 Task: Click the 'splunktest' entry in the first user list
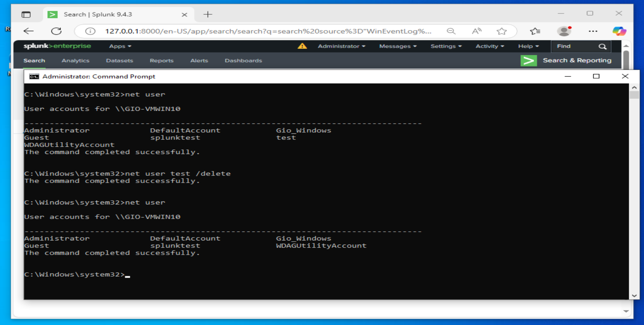(175, 138)
